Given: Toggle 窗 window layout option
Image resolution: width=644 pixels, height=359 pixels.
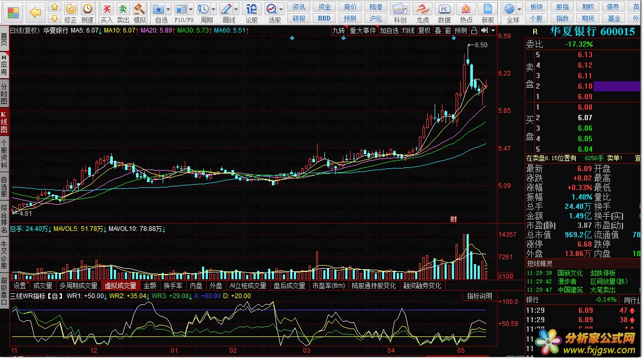Looking at the screenshot, I should pos(448,30).
